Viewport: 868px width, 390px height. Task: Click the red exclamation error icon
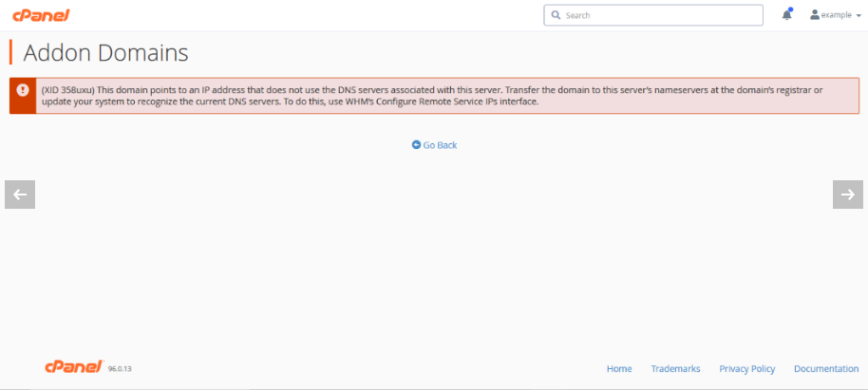[x=23, y=89]
